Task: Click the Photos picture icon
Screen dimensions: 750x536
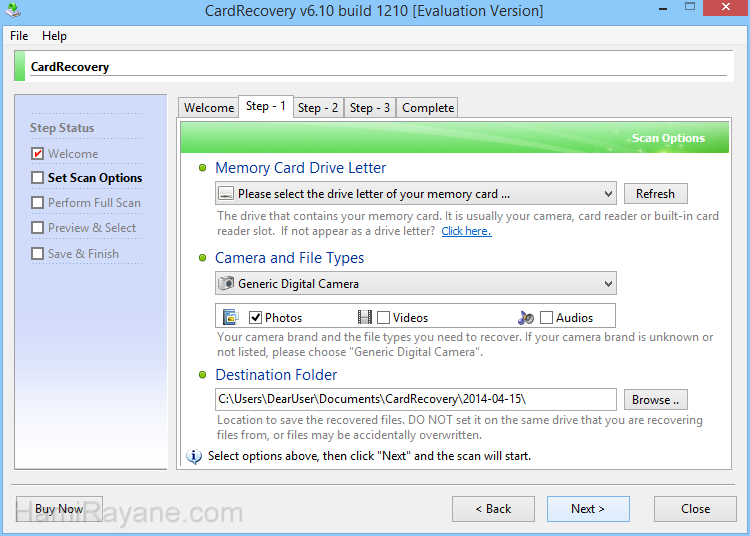Action: tap(231, 317)
